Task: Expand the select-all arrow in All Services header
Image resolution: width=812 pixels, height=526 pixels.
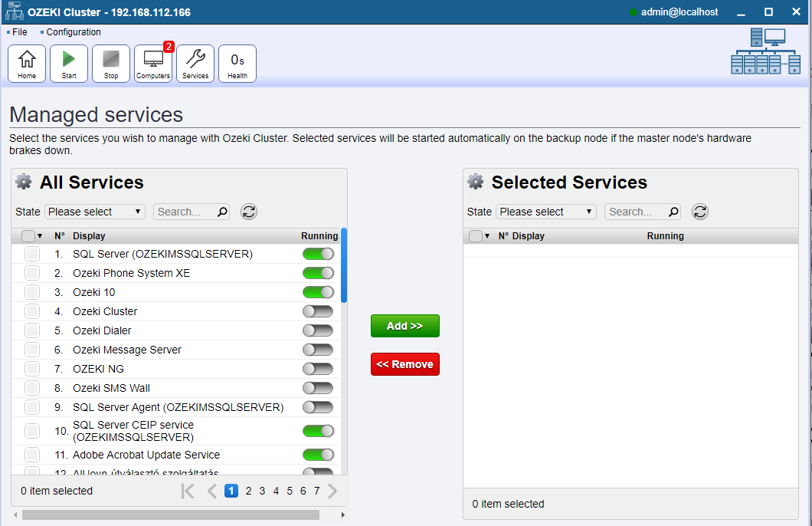Action: [x=40, y=236]
